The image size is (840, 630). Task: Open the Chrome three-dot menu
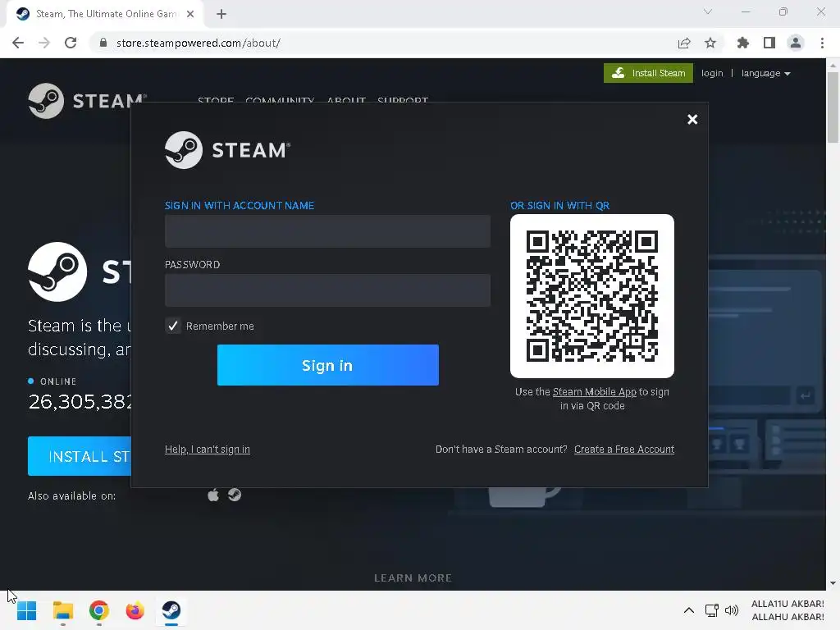click(x=822, y=43)
